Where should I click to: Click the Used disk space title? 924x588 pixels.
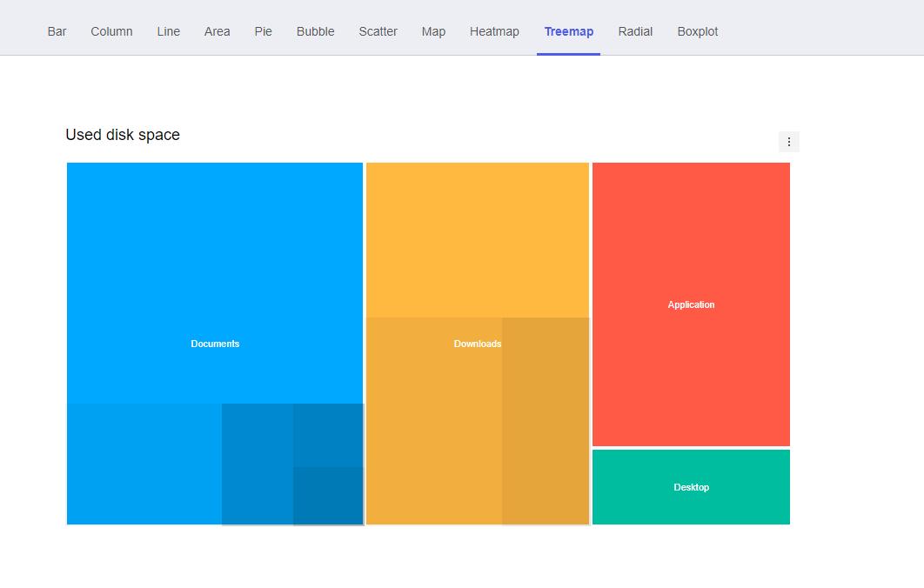(123, 135)
